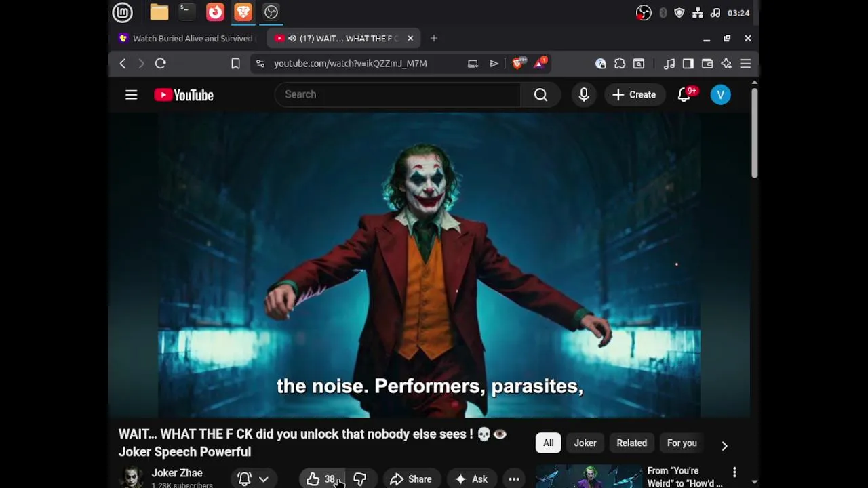Click the playlist play icon in address bar
This screenshot has width=868, height=488.
[x=494, y=63]
